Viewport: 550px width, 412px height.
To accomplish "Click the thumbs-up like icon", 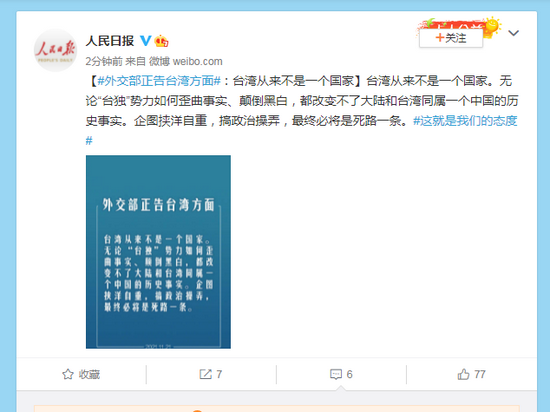I will (463, 374).
